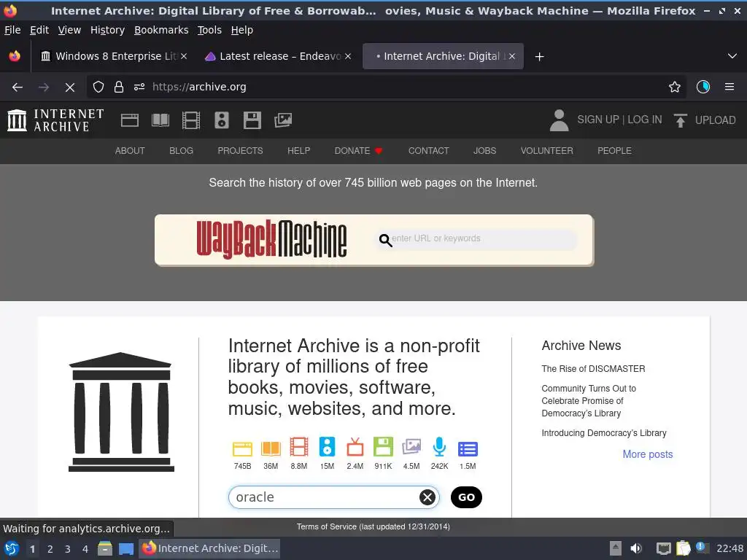Open Introducing Democracy's Library post
Viewport: 747px width, 560px height.
coord(603,433)
